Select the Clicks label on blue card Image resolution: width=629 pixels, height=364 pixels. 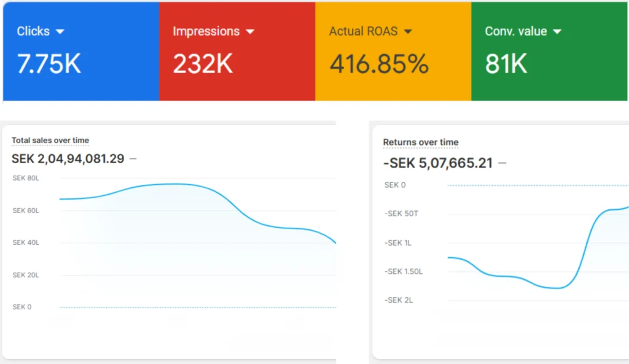(x=33, y=31)
